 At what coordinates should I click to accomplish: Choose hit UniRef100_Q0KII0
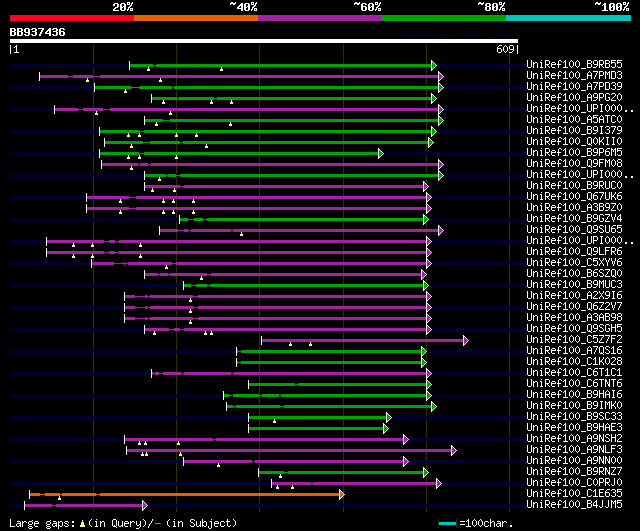574,142
